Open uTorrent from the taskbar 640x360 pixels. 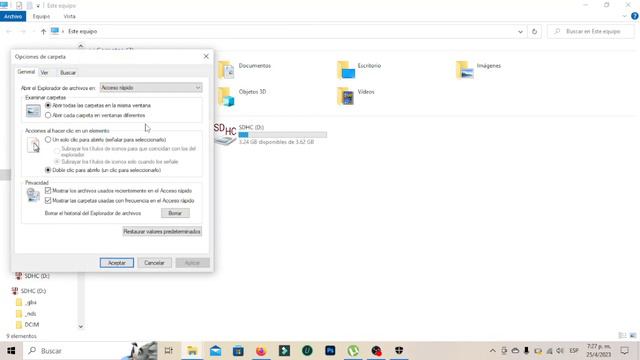[353, 351]
